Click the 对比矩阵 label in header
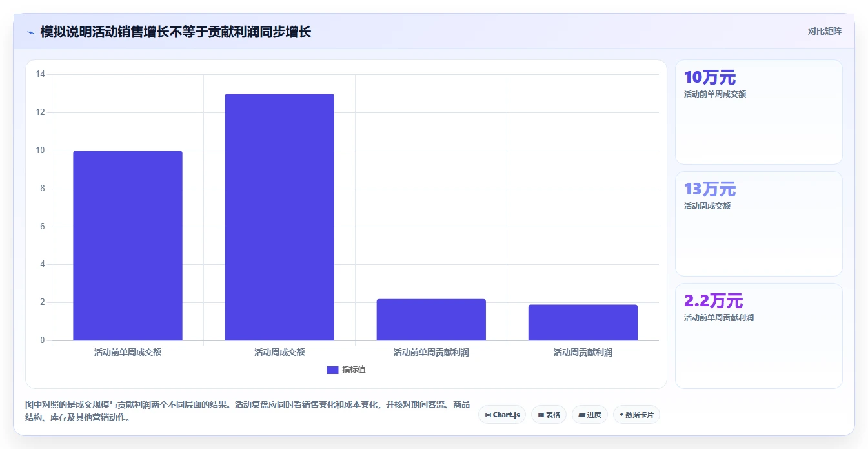This screenshot has width=868, height=449. point(824,31)
